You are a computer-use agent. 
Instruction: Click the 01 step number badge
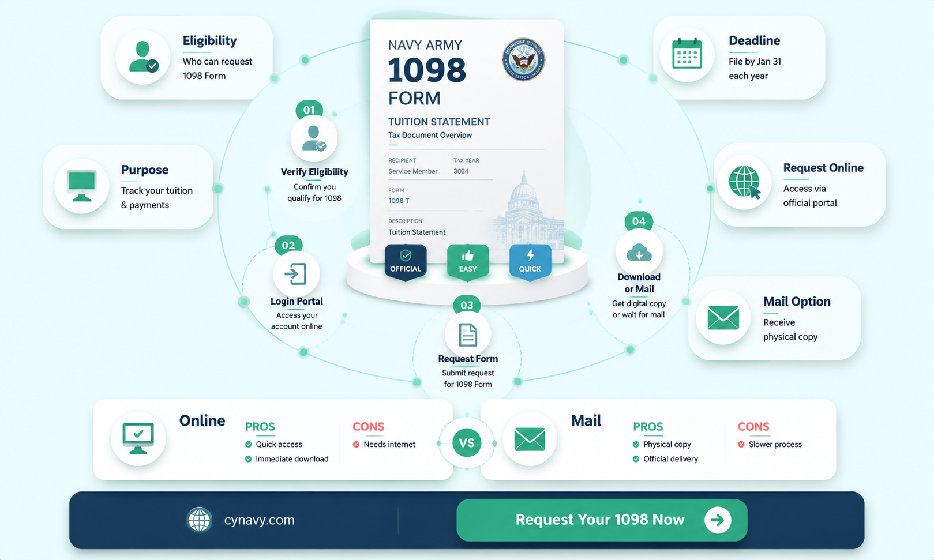tap(309, 110)
